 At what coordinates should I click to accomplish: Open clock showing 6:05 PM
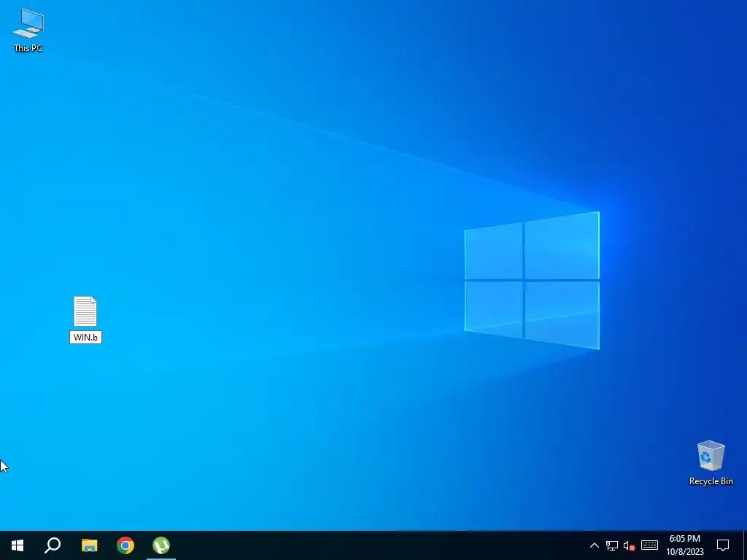tap(684, 545)
